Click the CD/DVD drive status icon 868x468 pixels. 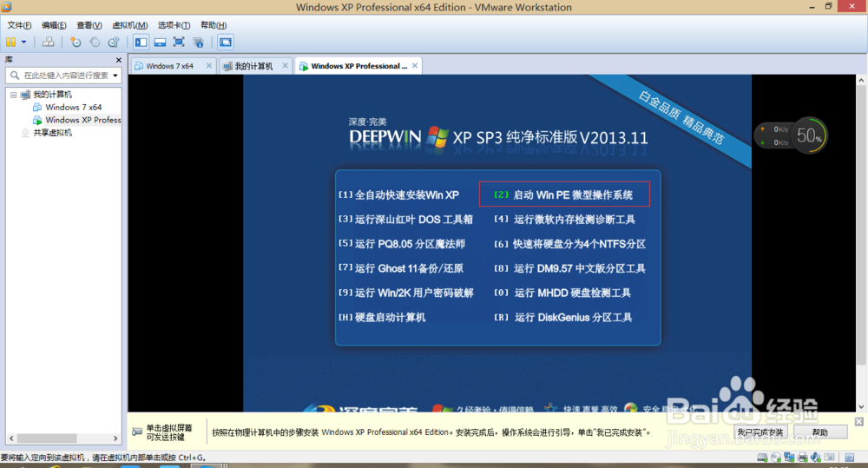pyautogui.click(x=775, y=458)
